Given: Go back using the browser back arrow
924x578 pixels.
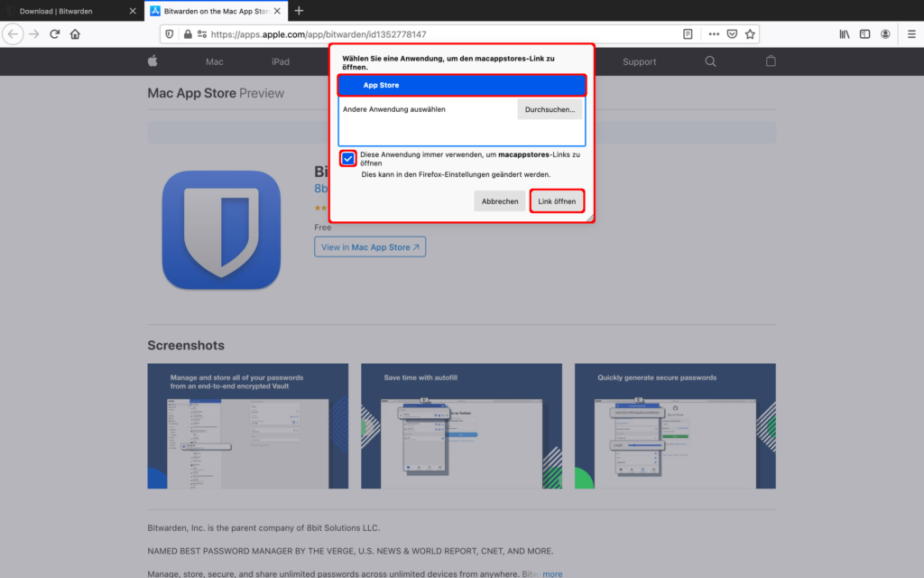Looking at the screenshot, I should (x=13, y=34).
